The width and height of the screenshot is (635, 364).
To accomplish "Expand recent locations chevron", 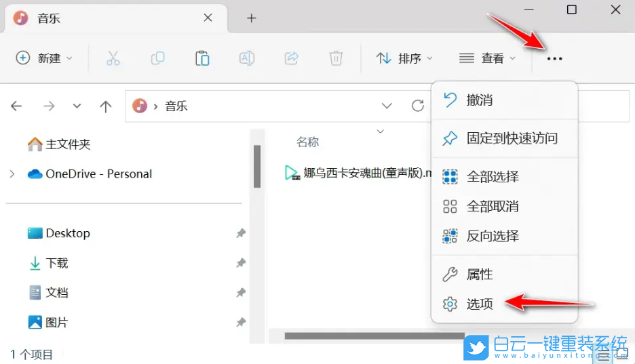I will (x=77, y=106).
